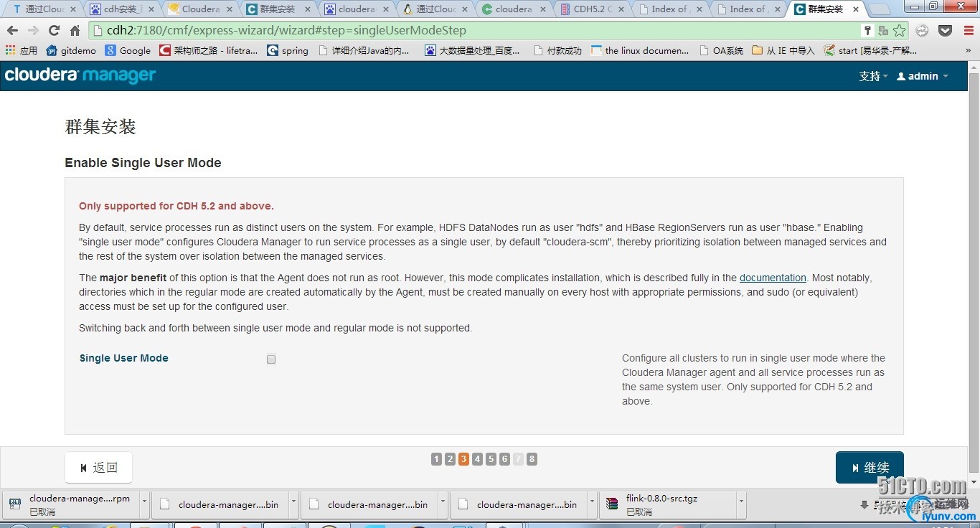
Task: Click the translate page icon in address bar
Action: [x=883, y=31]
